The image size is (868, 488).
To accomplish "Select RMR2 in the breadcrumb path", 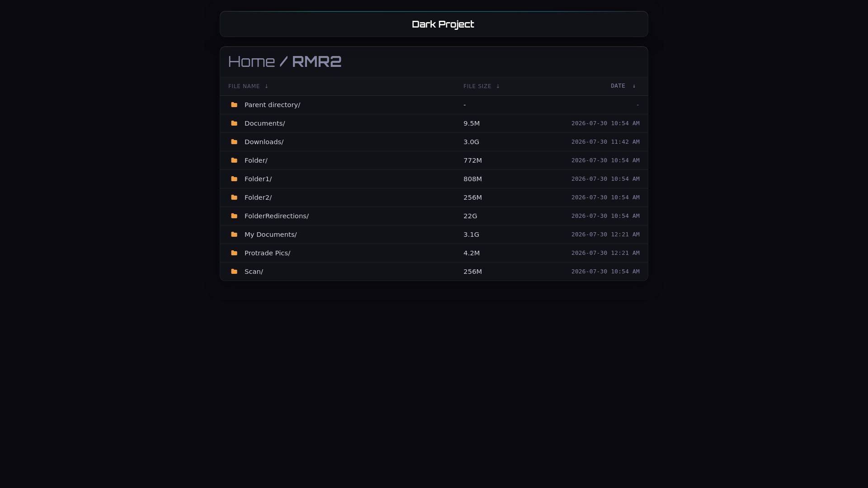I will pyautogui.click(x=316, y=61).
